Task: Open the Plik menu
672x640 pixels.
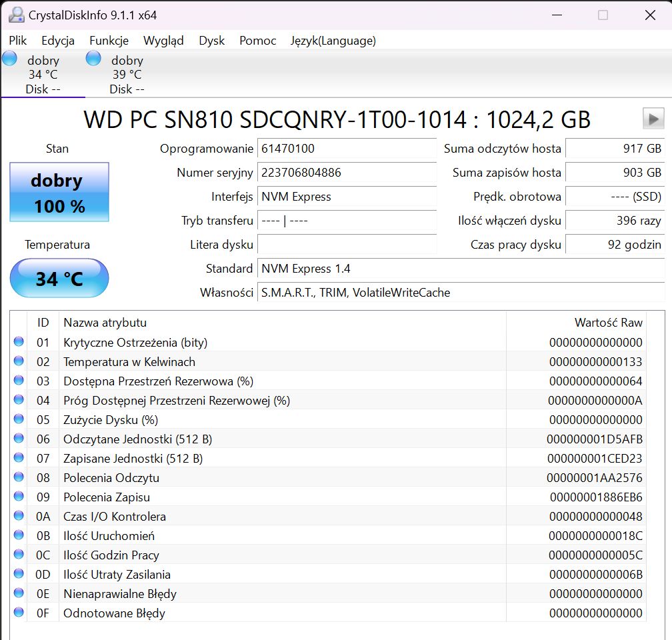Action: pos(17,41)
